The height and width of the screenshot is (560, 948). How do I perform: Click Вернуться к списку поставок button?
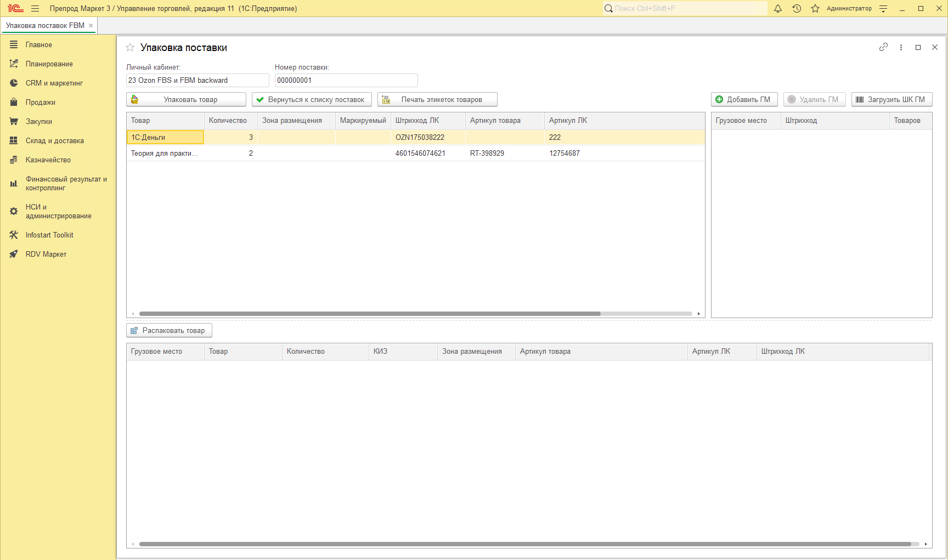[312, 99]
